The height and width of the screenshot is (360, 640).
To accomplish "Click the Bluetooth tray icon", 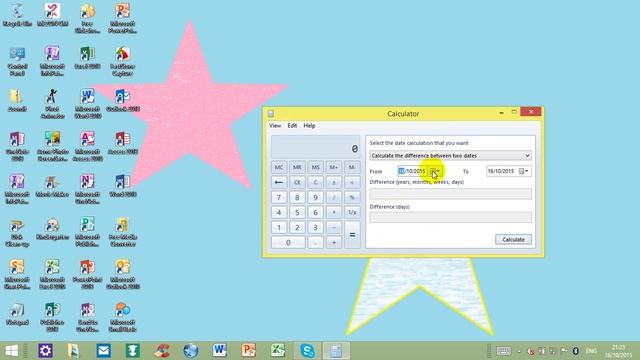I will [576, 351].
